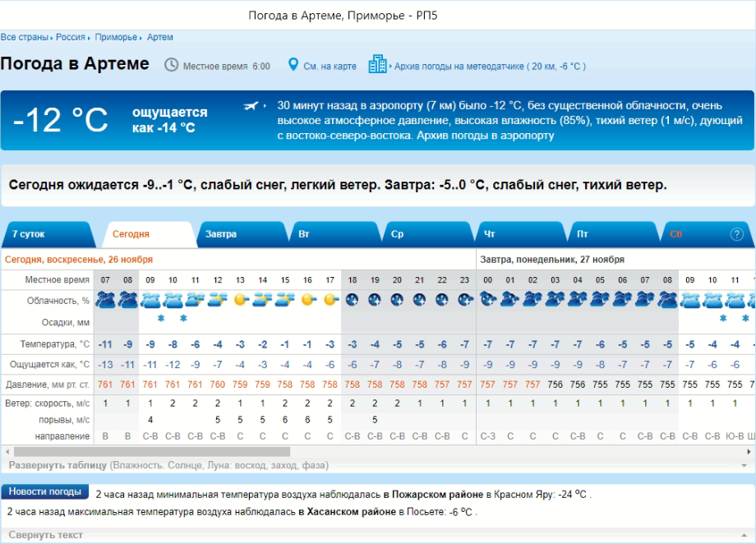
Task: Click the night cloud icon for tomorrow 00
Action: click(x=487, y=300)
